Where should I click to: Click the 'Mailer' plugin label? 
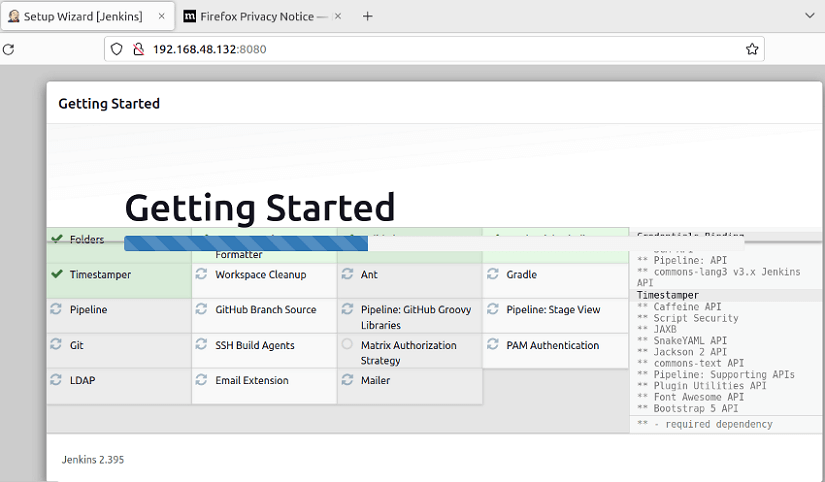[x=375, y=380]
